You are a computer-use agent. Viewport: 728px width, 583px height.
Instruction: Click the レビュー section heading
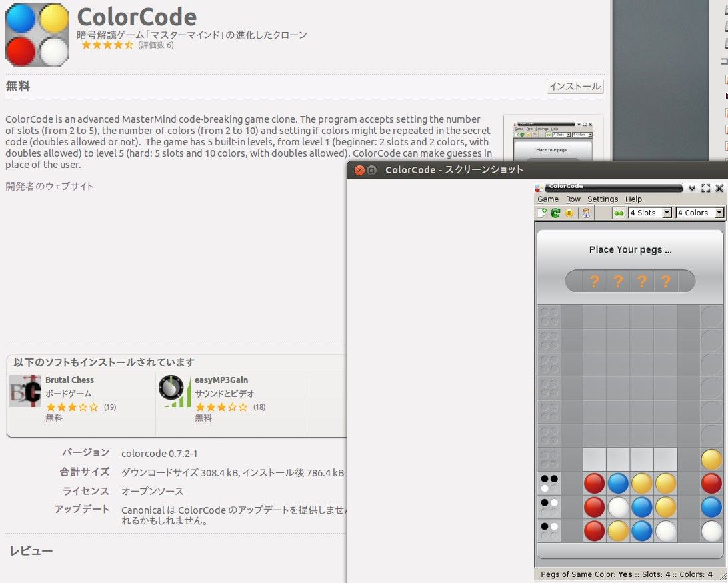pos(31,551)
